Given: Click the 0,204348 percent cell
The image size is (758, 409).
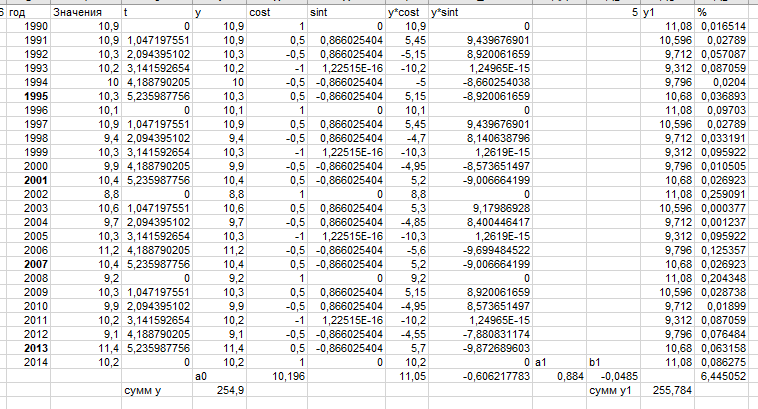Looking at the screenshot, I should pyautogui.click(x=722, y=278).
